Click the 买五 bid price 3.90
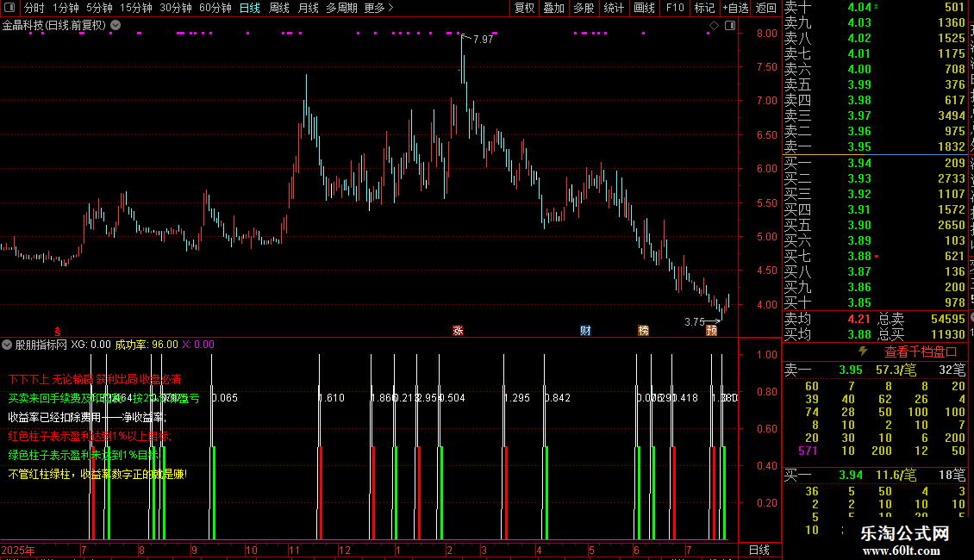This screenshot has height=560, width=974. tap(859, 226)
